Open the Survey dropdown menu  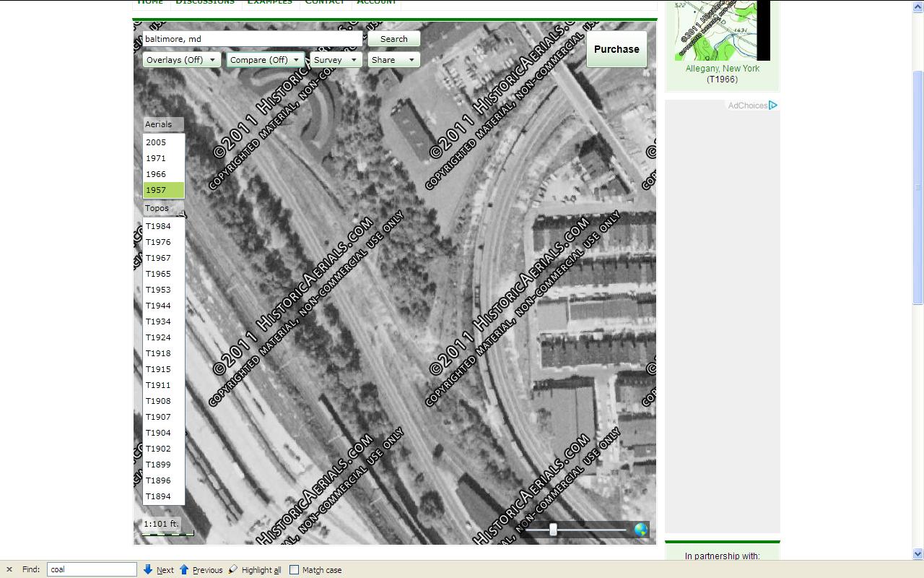coord(336,60)
